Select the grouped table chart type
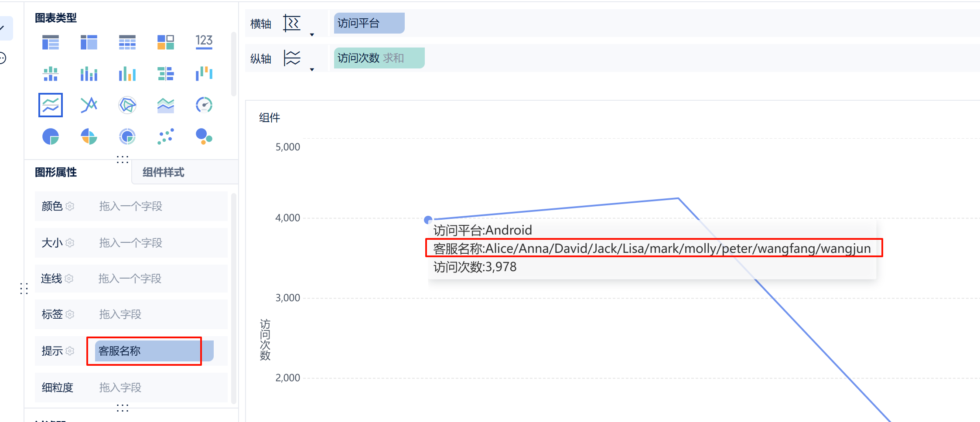Screen dimensions: 980x422 pyautogui.click(x=51, y=42)
